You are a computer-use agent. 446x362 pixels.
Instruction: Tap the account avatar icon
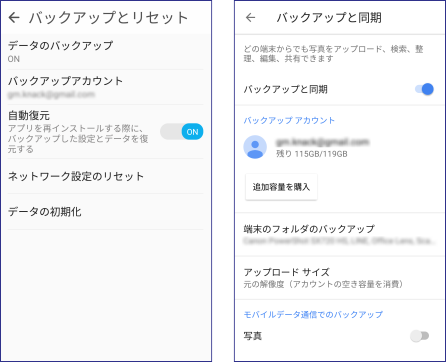click(x=255, y=147)
